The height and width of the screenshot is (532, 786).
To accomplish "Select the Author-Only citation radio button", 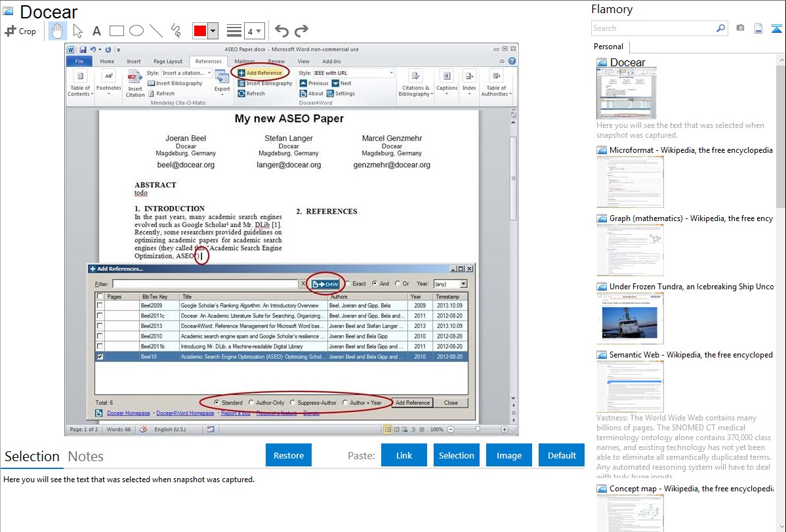I will click(251, 403).
